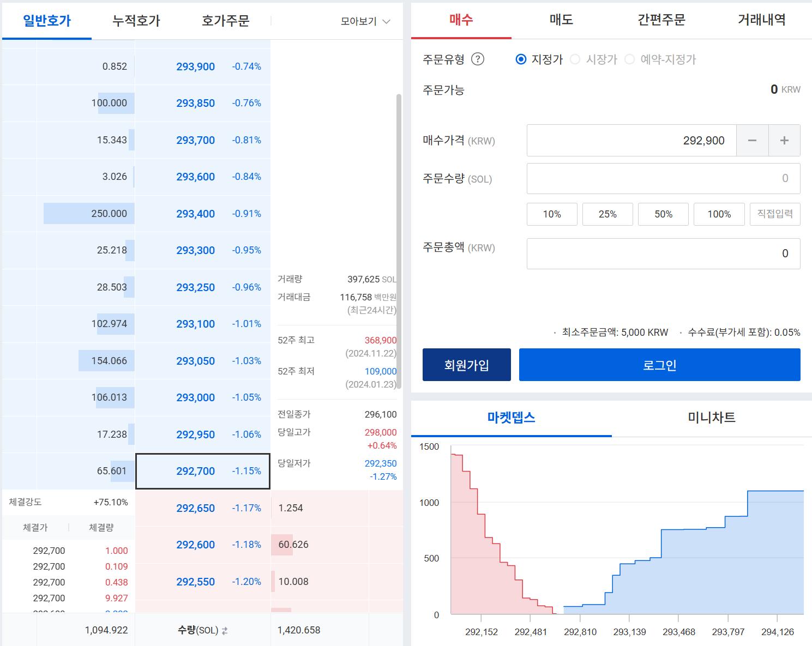Click the plus stepper for 매수가격
812x646 pixels.
point(784,141)
